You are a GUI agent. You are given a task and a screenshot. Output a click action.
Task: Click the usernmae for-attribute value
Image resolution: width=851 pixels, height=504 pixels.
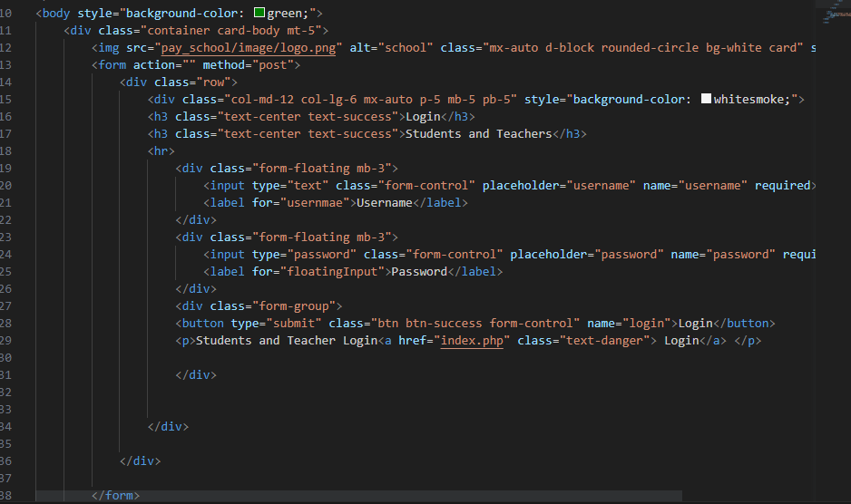click(x=315, y=203)
